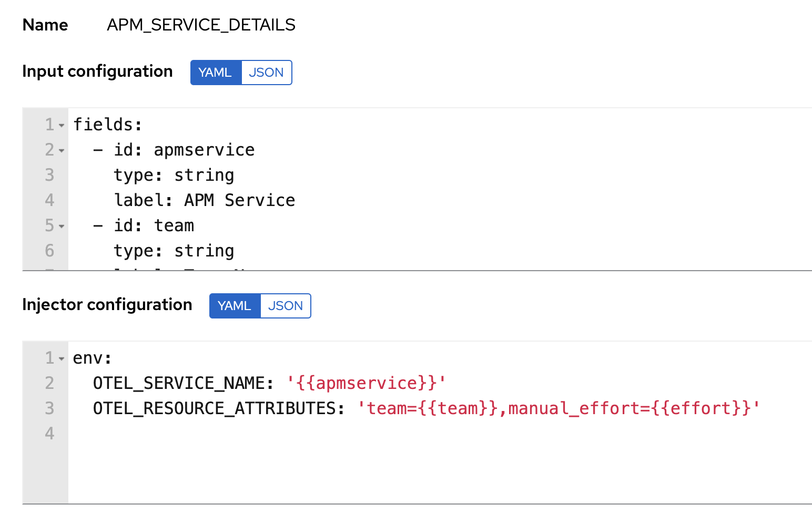
Task: Click the APM_SERVICE_DETAILS name text
Action: (200, 24)
